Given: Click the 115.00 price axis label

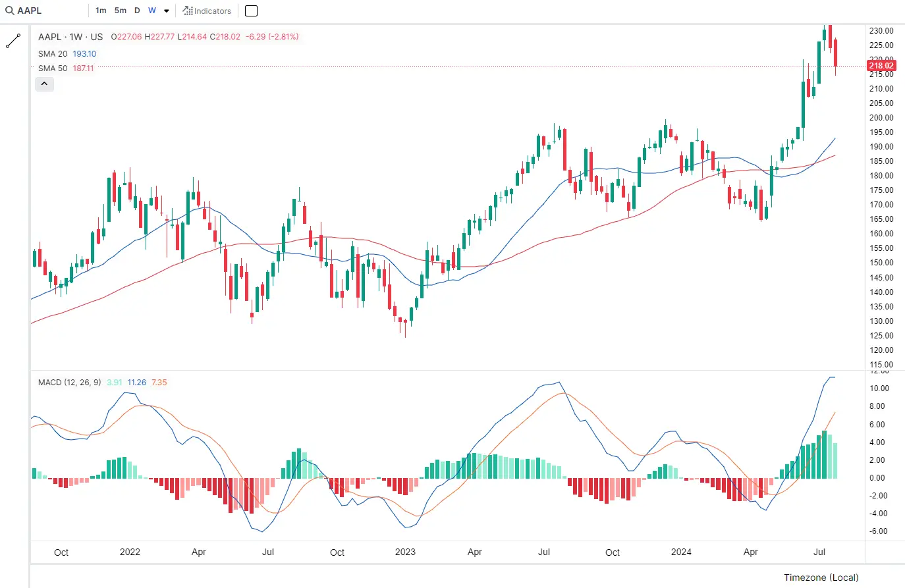Looking at the screenshot, I should tap(881, 365).
